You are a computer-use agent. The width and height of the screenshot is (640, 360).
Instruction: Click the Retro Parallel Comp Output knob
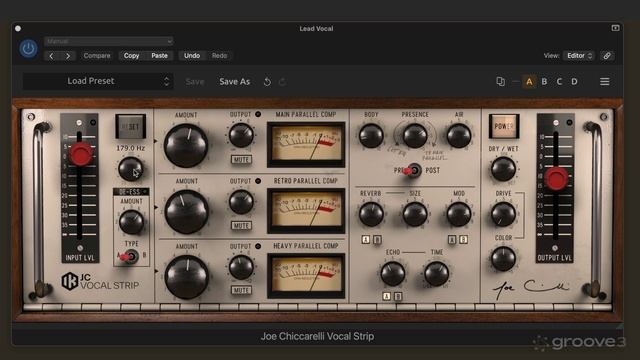[241, 202]
